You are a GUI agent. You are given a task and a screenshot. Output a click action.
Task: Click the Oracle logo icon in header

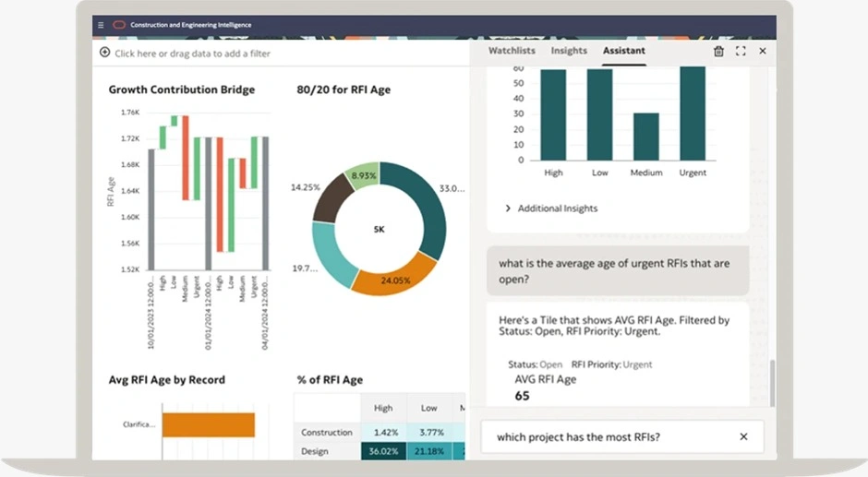(x=118, y=25)
